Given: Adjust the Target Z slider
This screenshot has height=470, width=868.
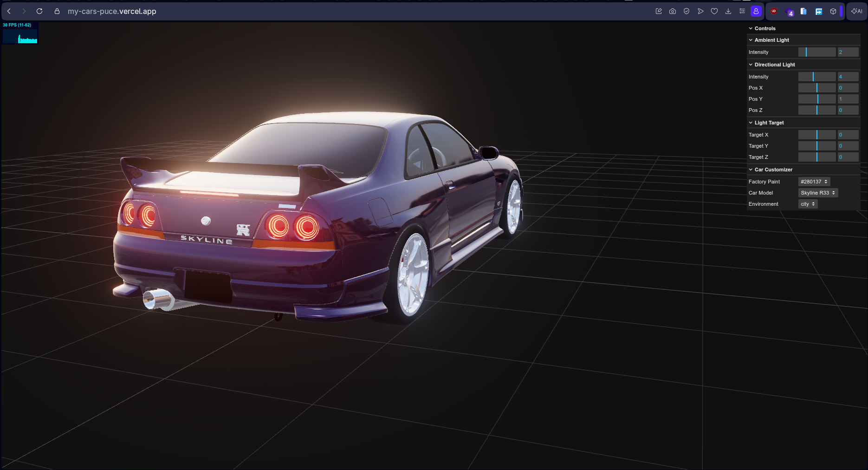Looking at the screenshot, I should point(817,157).
